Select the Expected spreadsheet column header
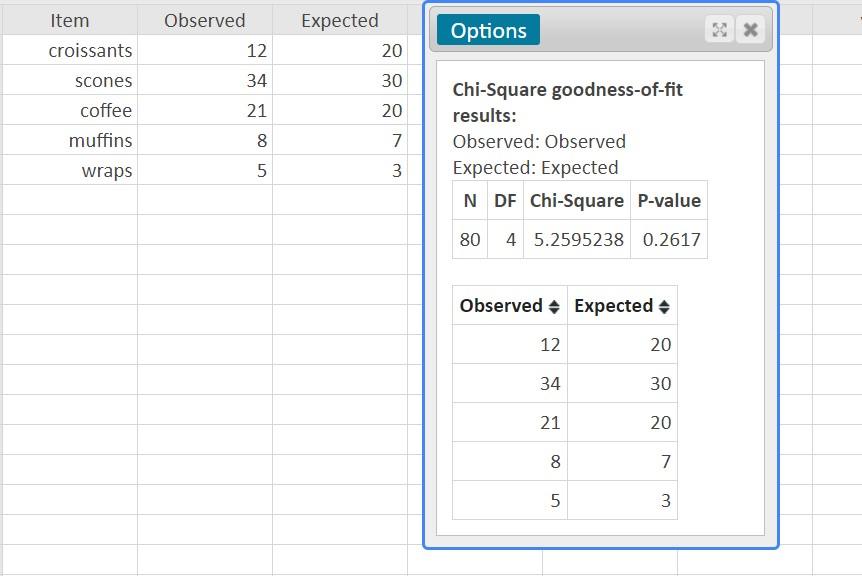 coord(339,20)
